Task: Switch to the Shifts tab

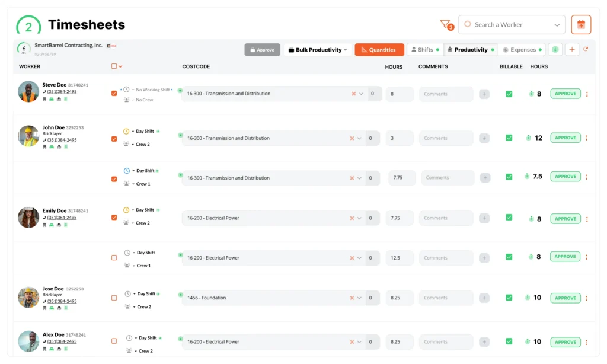Action: (424, 49)
